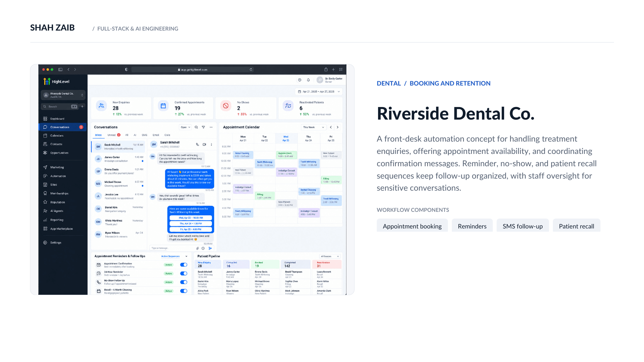The height and width of the screenshot is (362, 644).
Task: Expand the Active Sequences dropdown
Action: [174, 256]
